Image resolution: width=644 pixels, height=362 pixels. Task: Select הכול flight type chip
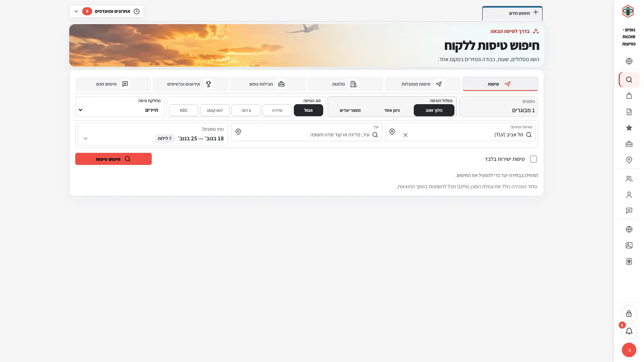click(x=308, y=110)
